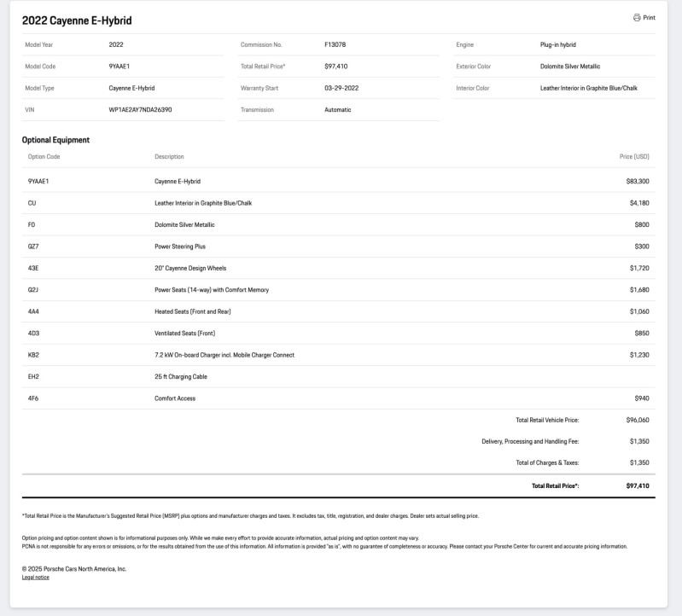Select the Total Retail Price $97,410 header value
The image size is (682, 616).
click(x=335, y=67)
